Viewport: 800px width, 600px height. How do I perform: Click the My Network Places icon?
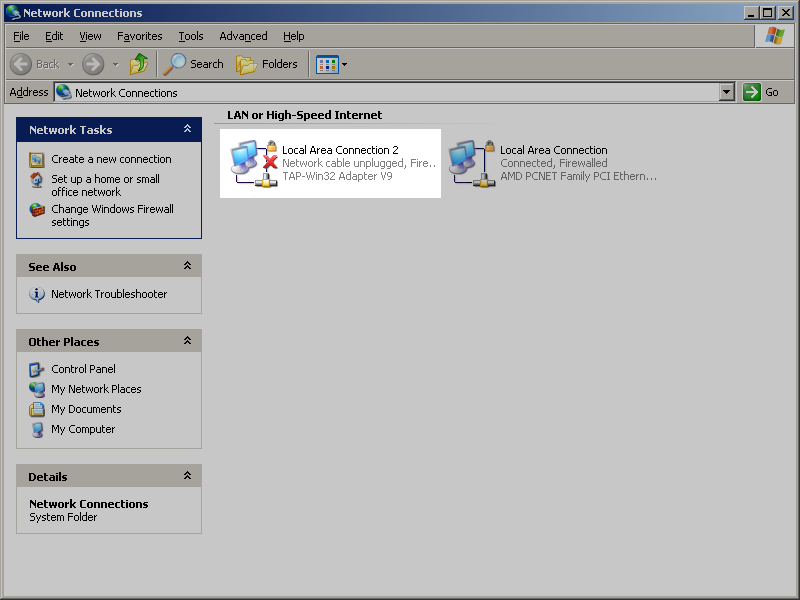(37, 389)
